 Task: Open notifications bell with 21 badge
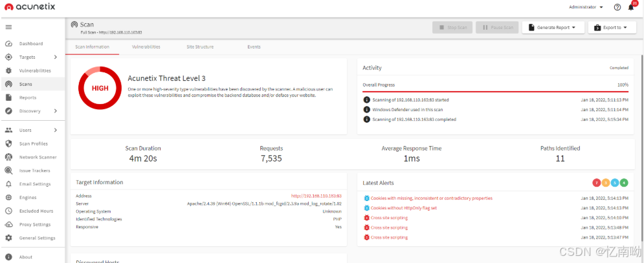coord(631,7)
